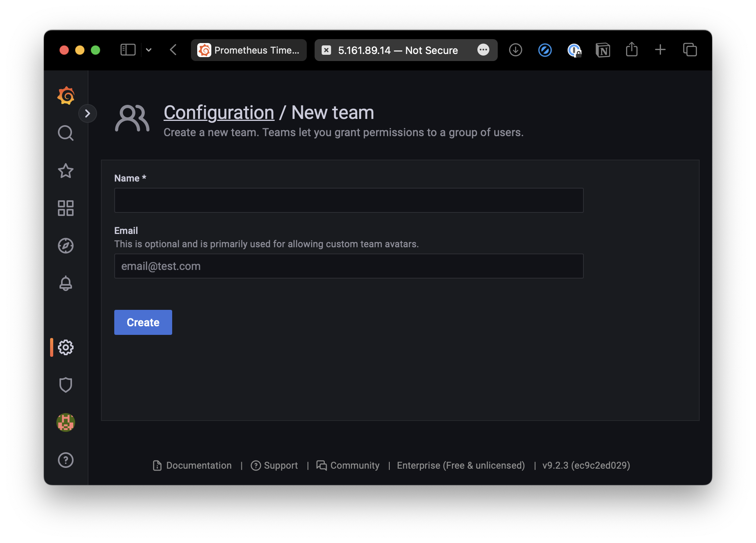Open the Explore compass icon

tap(66, 246)
